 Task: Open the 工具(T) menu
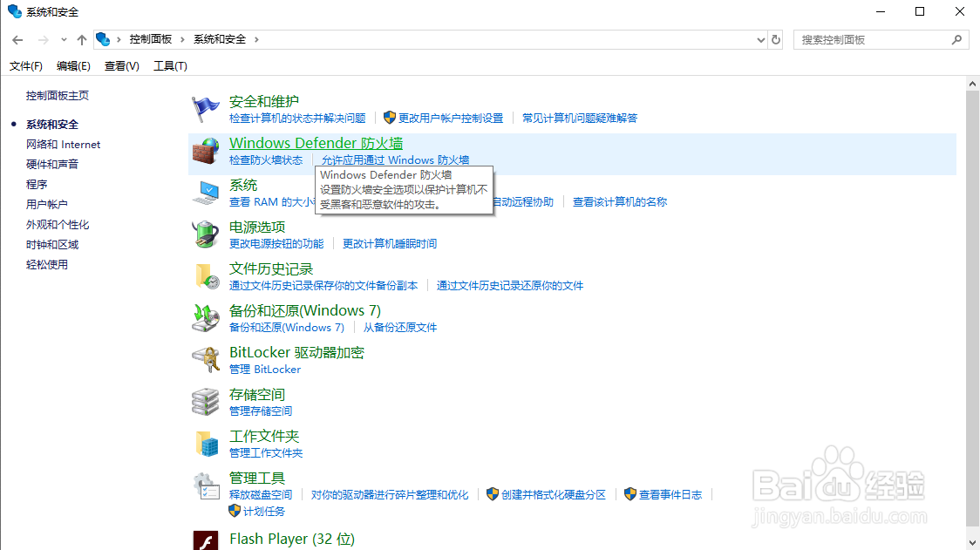click(170, 65)
